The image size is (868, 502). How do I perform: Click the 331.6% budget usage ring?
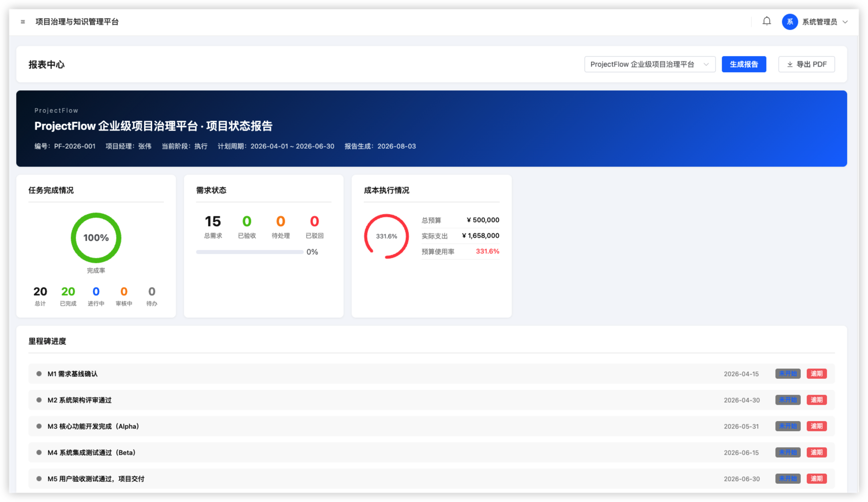[x=387, y=236]
